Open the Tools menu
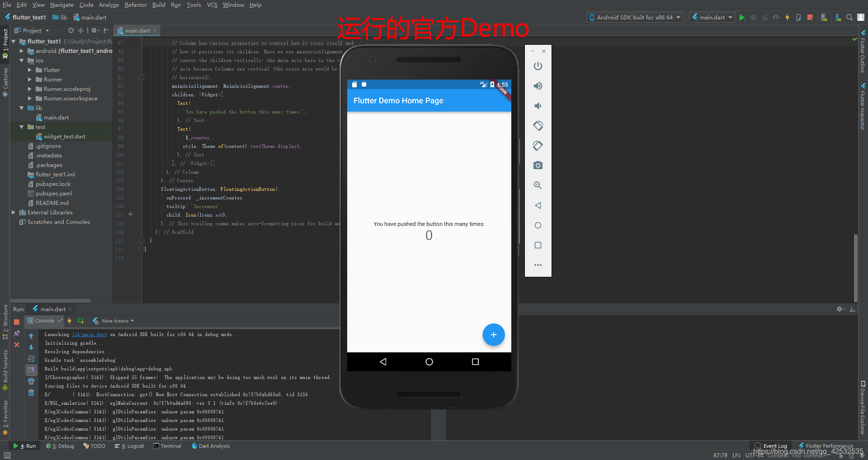 (193, 5)
